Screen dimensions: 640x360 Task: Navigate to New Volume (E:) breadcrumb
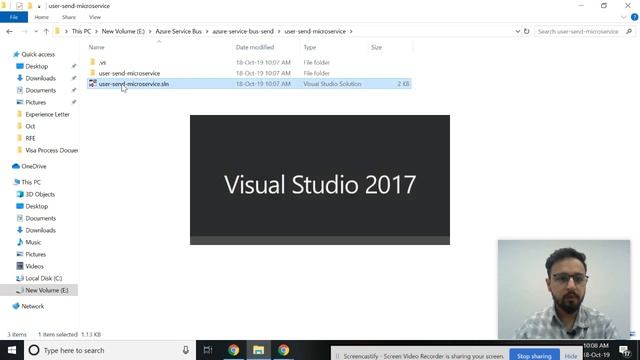click(123, 31)
